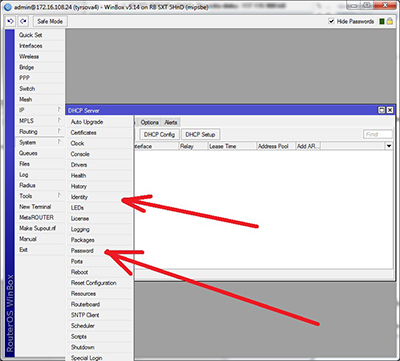Screen dimensions: 400x361
Task: Click the undo arrow icon in toolbar
Action: 11,21
